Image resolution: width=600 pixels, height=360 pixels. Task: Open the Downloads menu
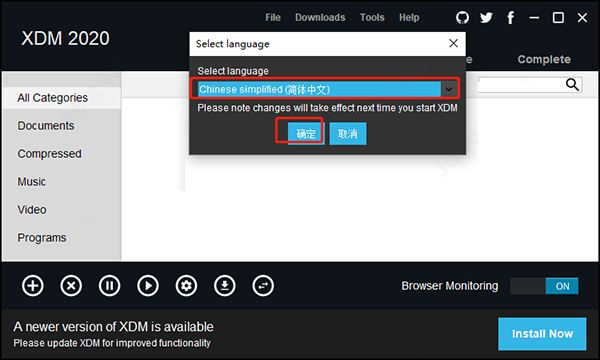tap(320, 18)
